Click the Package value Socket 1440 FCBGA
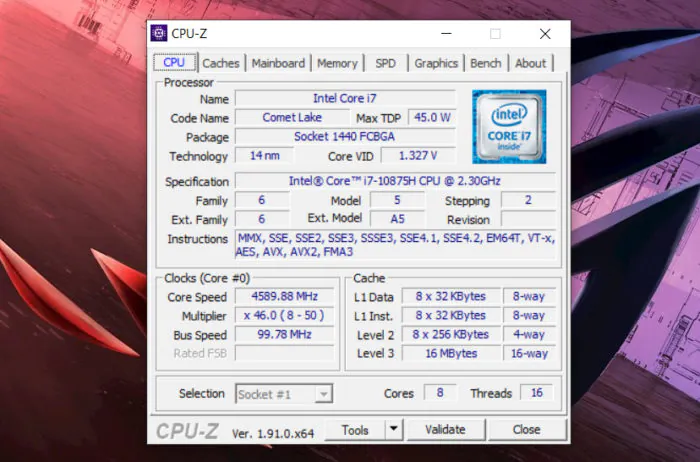 tap(345, 137)
